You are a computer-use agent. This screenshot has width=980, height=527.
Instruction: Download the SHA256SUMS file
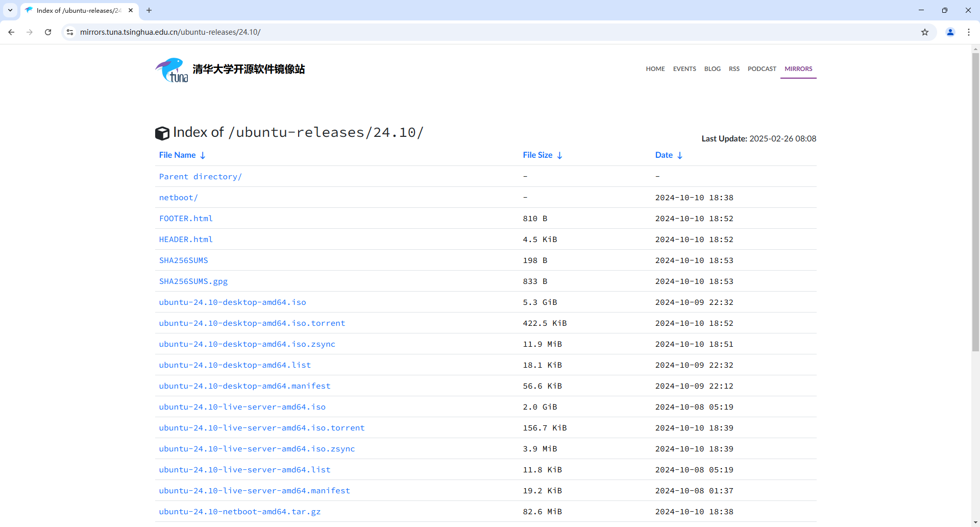tap(184, 260)
